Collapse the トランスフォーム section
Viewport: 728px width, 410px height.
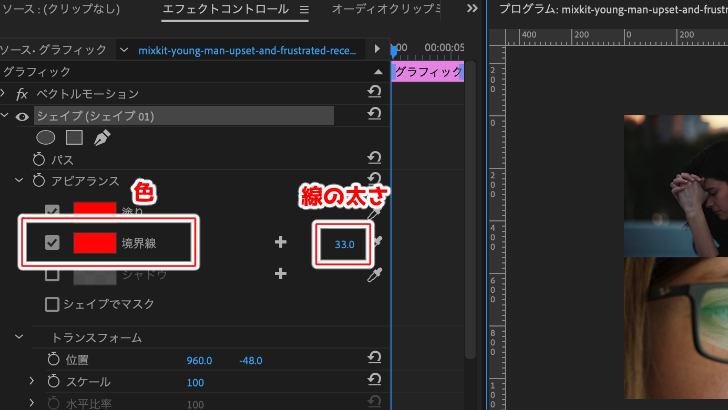coord(19,337)
